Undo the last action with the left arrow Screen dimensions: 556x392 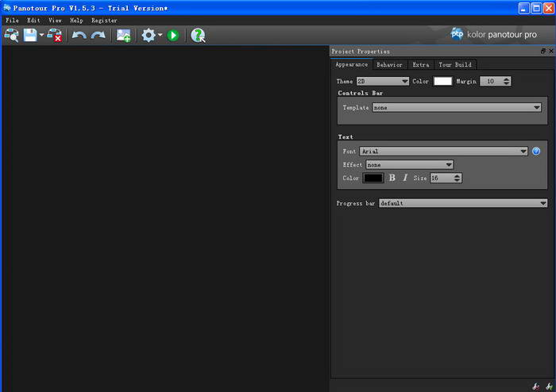click(x=79, y=35)
